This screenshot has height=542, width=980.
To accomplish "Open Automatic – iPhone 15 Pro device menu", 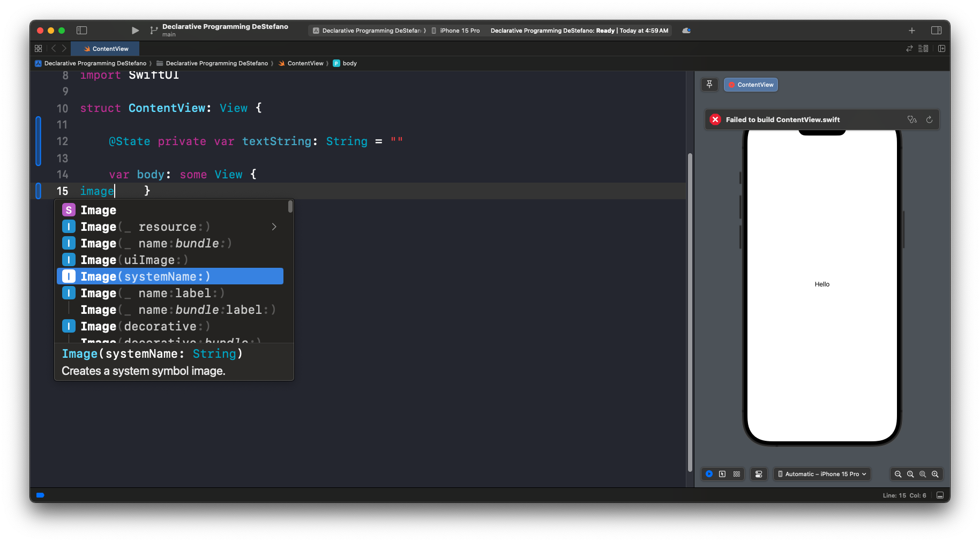I will (822, 474).
